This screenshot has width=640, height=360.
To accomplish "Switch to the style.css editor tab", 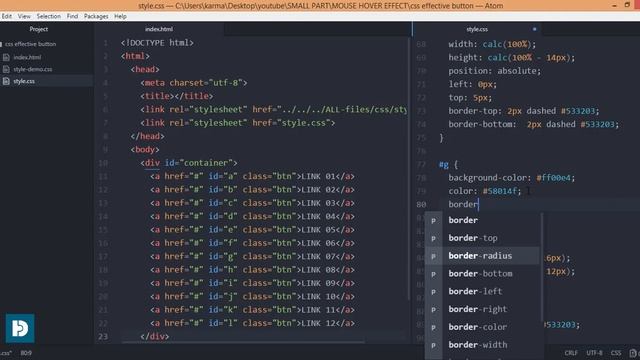I will coord(477,29).
